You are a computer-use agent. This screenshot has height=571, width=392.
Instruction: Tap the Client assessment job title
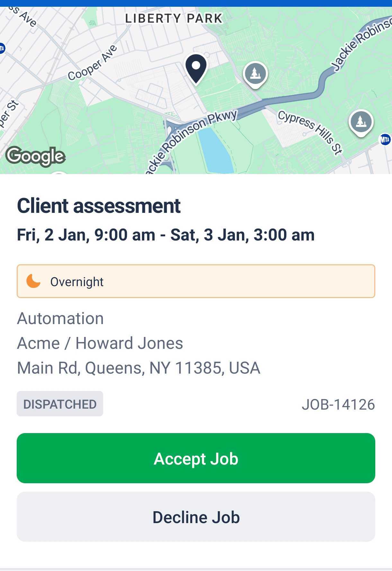[x=99, y=206]
